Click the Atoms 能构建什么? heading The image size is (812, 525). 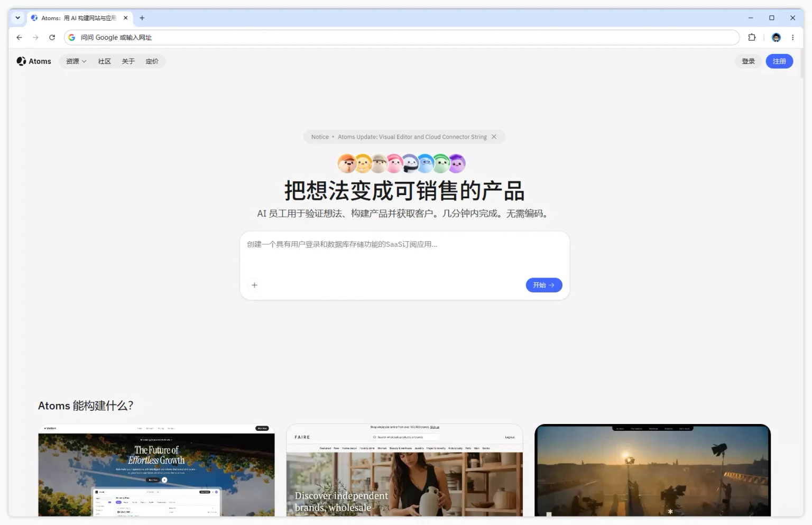point(86,406)
